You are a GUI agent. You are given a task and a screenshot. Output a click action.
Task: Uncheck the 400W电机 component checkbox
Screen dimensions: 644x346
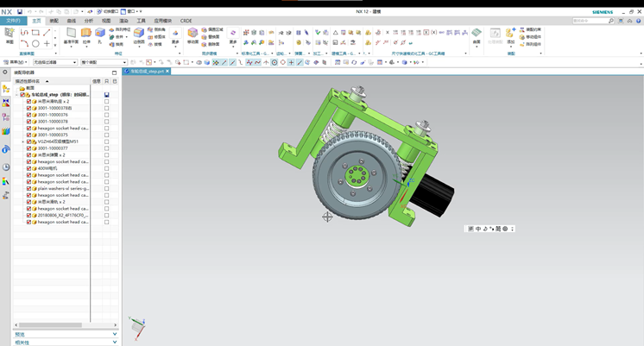tap(28, 168)
